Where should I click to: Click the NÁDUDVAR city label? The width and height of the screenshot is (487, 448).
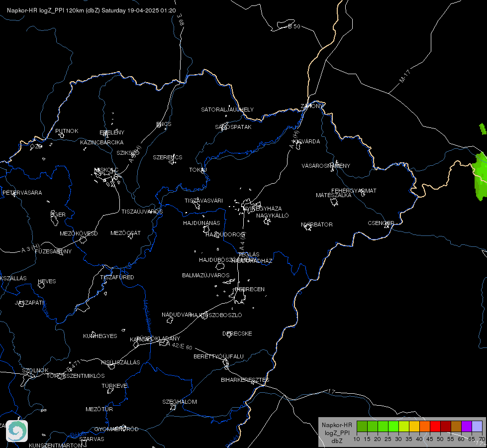[177, 315]
